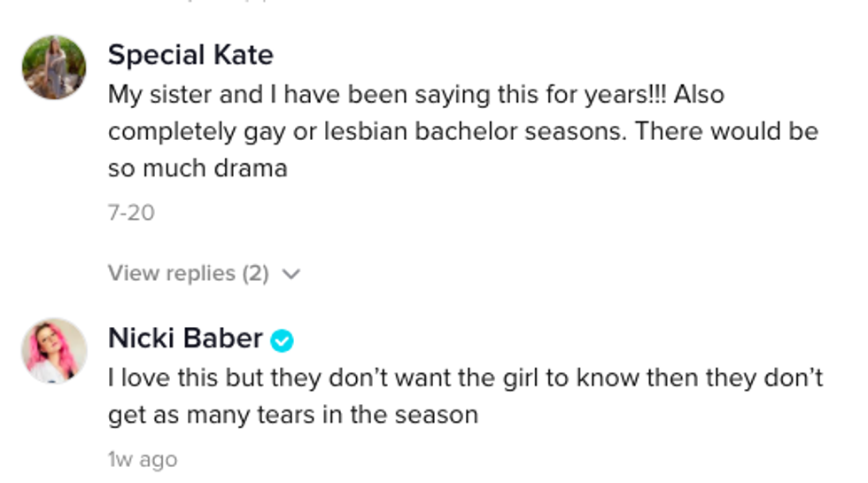Click the View replies (2) link

tap(188, 273)
